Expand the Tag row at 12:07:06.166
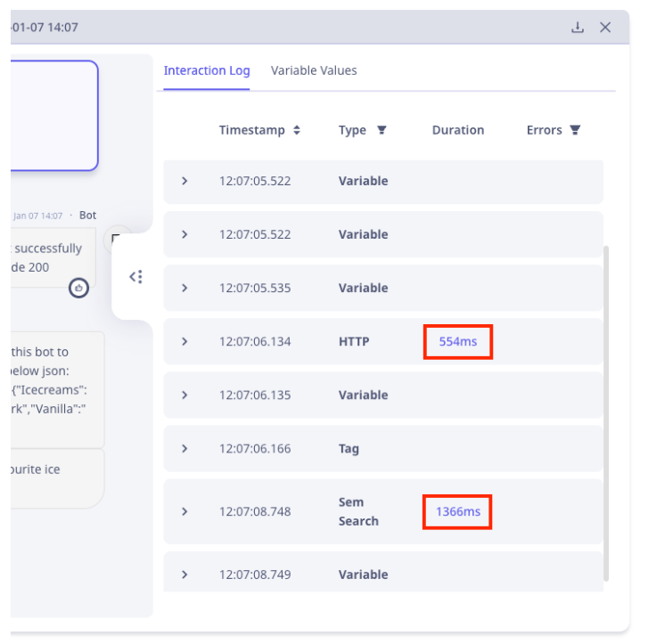The width and height of the screenshot is (648, 644). [185, 448]
